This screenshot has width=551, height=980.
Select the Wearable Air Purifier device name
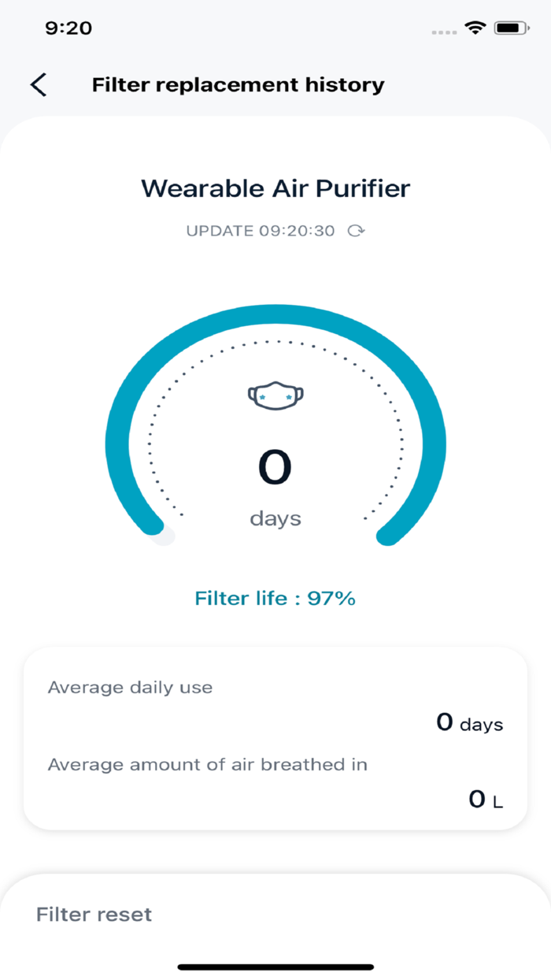point(275,188)
